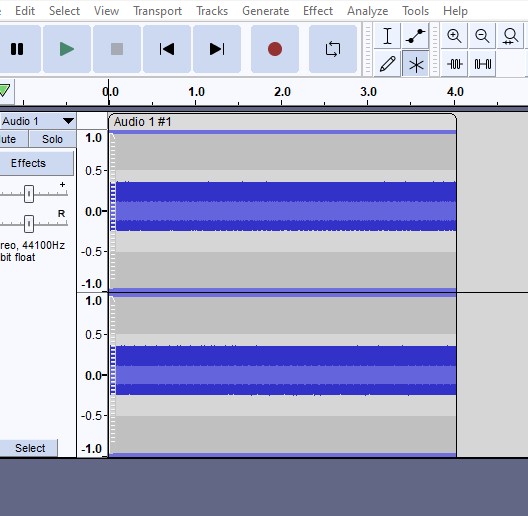The image size is (528, 516).
Task: Silence the audio selection
Action: click(482, 64)
